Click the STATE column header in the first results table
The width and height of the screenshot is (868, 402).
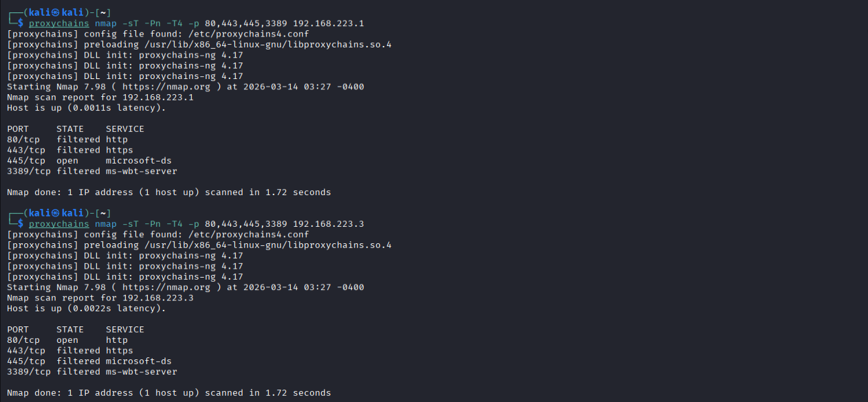(x=70, y=129)
